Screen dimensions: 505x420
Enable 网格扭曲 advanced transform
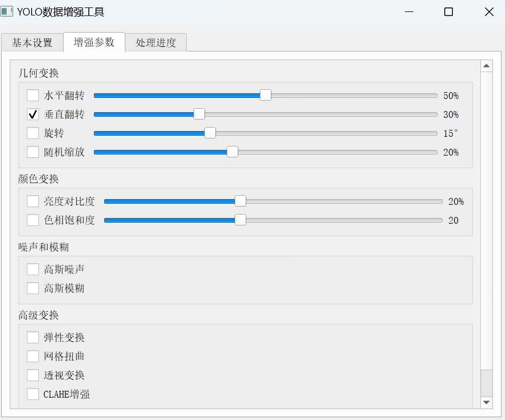tap(33, 356)
